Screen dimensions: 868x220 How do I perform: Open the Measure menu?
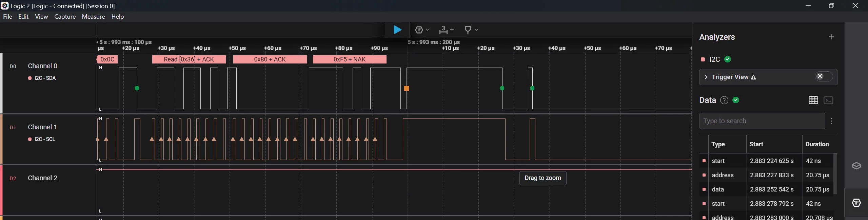tap(93, 17)
